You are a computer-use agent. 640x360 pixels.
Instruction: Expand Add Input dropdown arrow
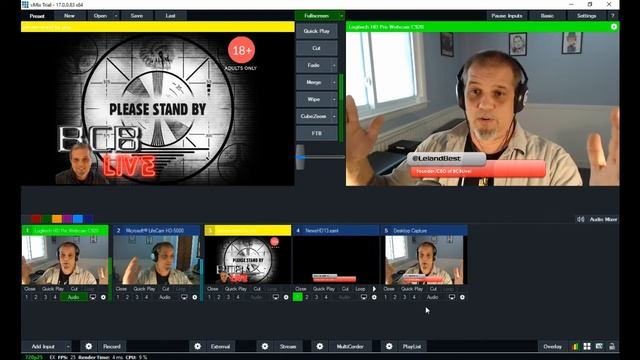coord(68,347)
